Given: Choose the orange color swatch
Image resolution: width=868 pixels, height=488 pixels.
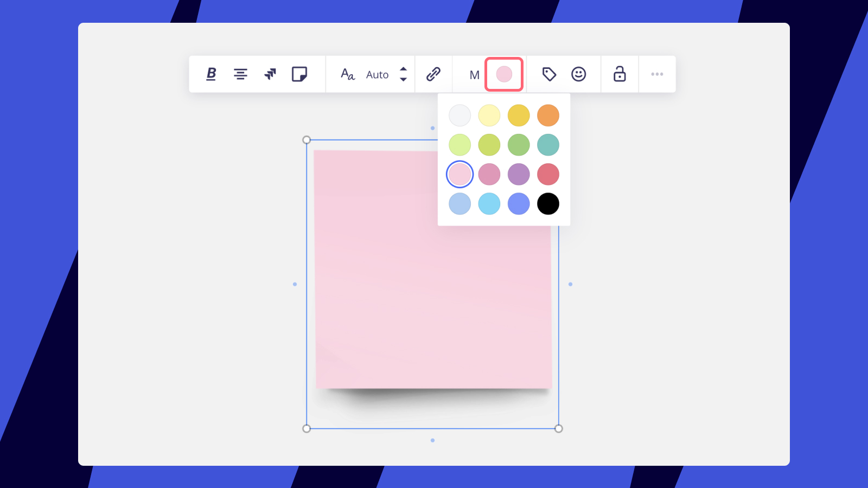Looking at the screenshot, I should pyautogui.click(x=548, y=115).
